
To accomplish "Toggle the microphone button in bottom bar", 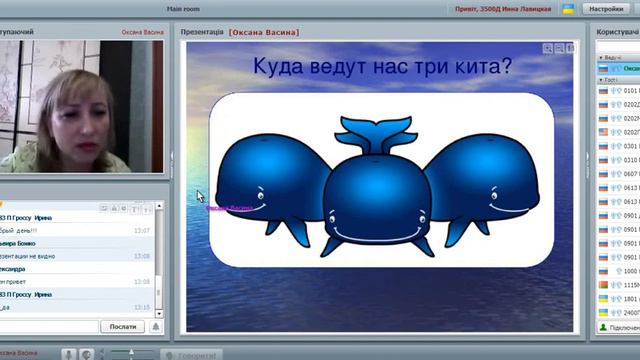I will click(x=69, y=354).
